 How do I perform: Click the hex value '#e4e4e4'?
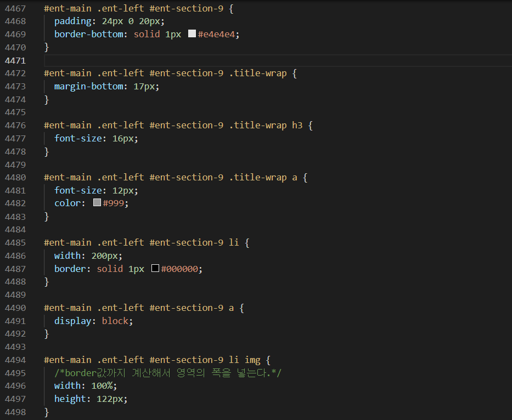[216, 34]
